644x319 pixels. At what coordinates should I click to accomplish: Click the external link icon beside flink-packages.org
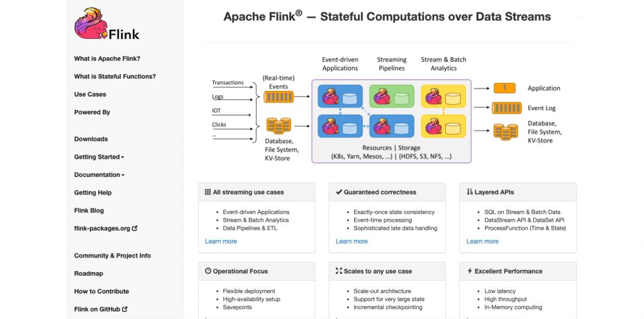pyautogui.click(x=135, y=229)
